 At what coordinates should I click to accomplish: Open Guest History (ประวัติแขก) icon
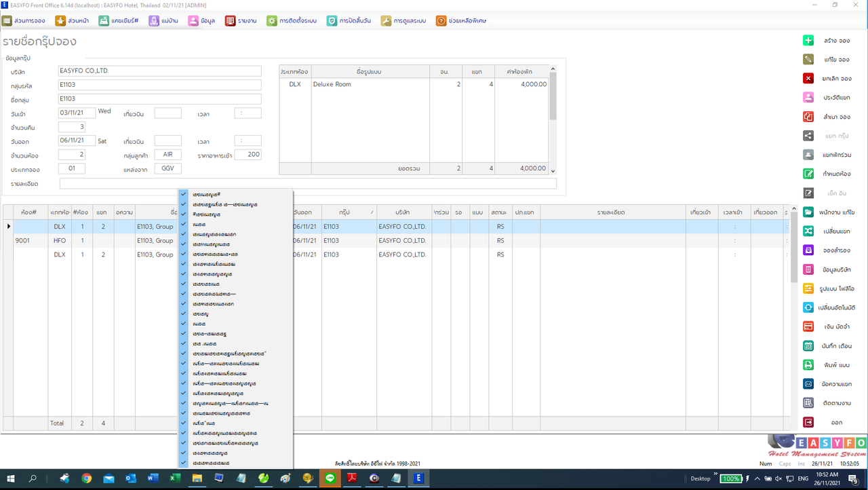(808, 98)
